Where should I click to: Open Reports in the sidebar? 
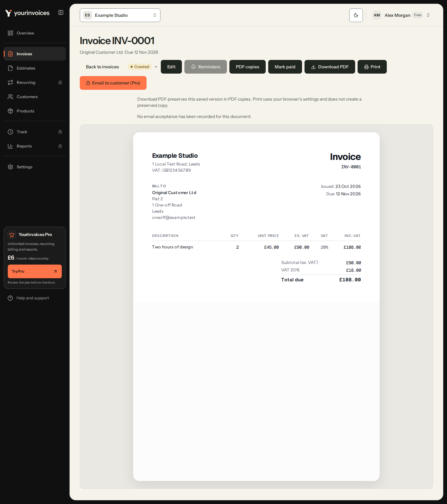pyautogui.click(x=35, y=146)
